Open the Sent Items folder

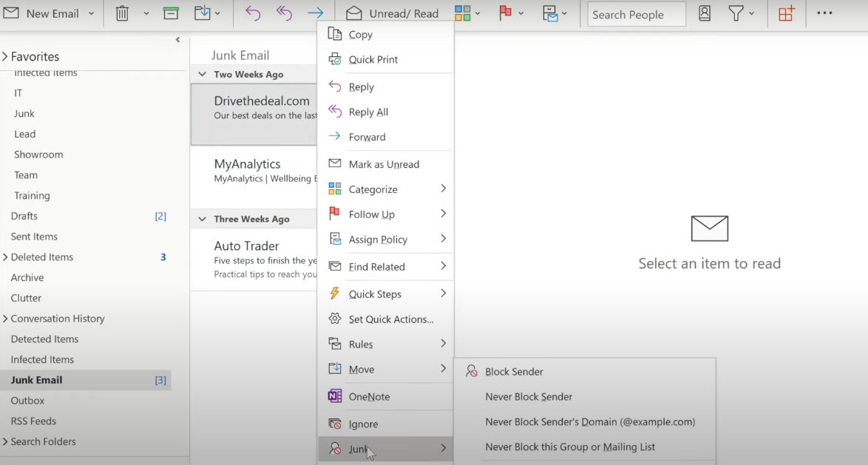click(34, 237)
